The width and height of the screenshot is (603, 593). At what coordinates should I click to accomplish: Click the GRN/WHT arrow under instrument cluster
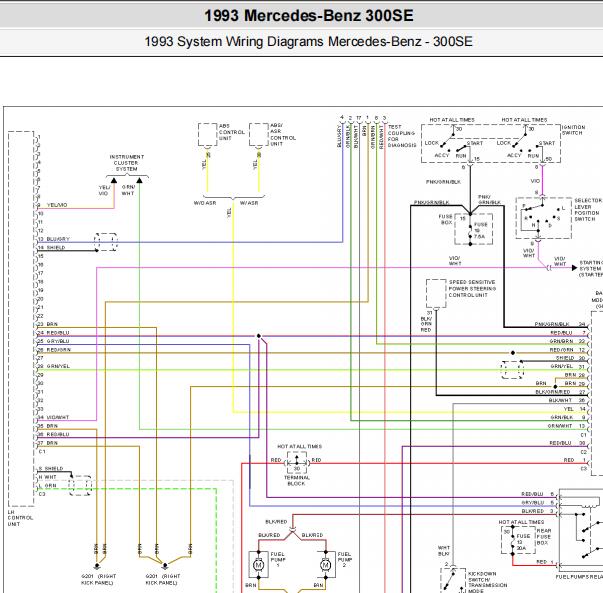pos(139,180)
